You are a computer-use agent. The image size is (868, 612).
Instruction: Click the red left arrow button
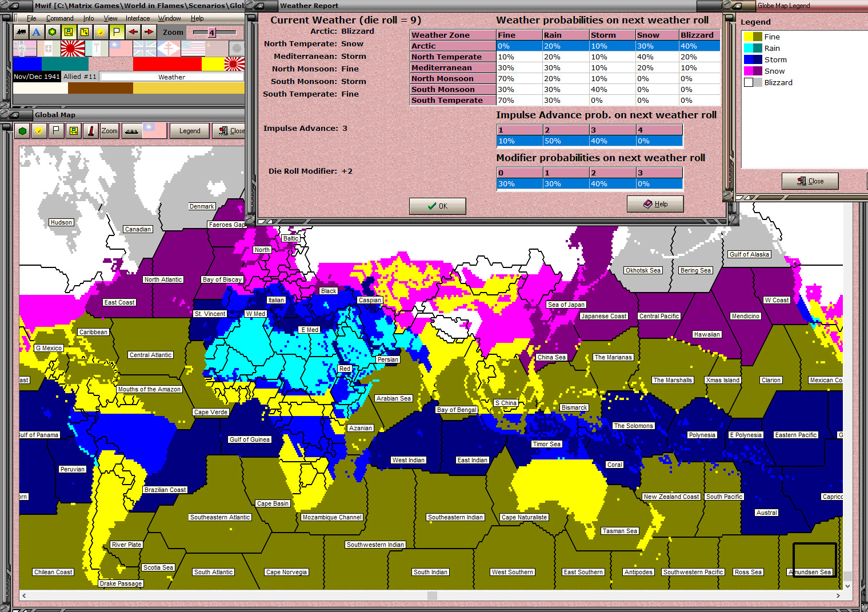(x=133, y=32)
